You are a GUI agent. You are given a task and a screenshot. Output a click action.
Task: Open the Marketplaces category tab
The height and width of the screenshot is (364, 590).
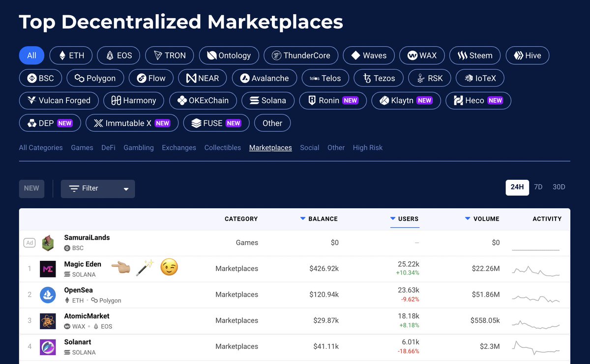pos(270,147)
